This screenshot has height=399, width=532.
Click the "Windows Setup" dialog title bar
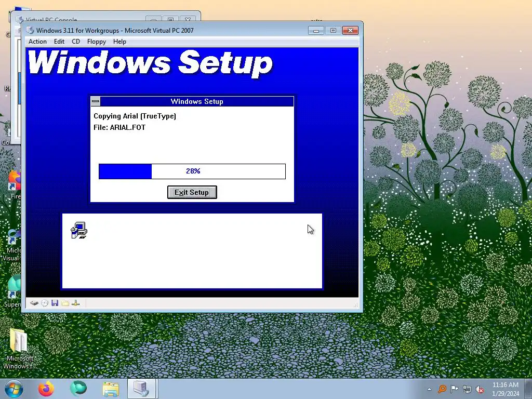197,101
